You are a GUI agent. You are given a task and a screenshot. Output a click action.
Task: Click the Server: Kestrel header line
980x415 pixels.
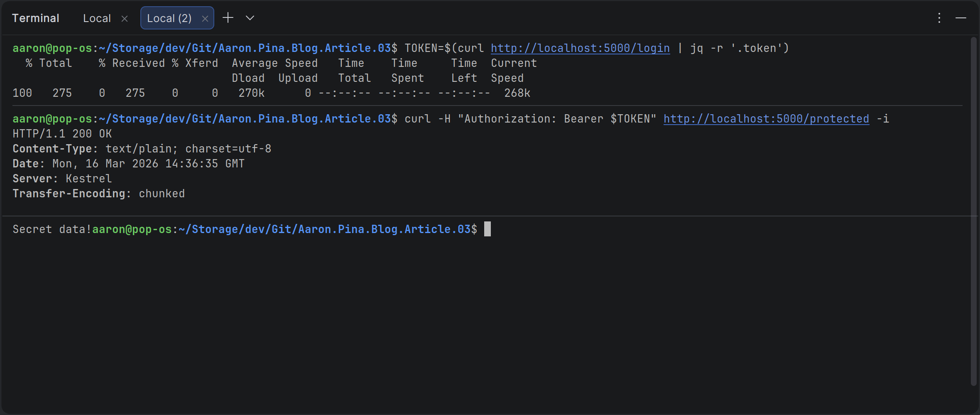(62, 179)
